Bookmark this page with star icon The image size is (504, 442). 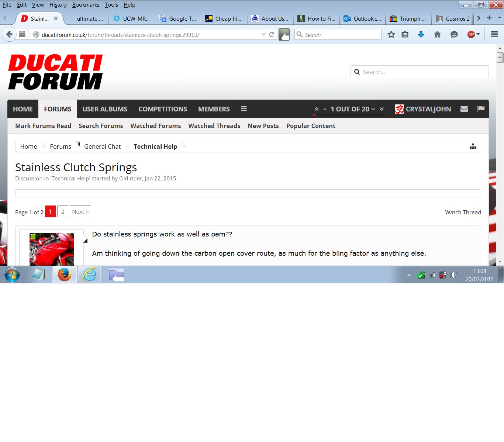[x=391, y=35]
